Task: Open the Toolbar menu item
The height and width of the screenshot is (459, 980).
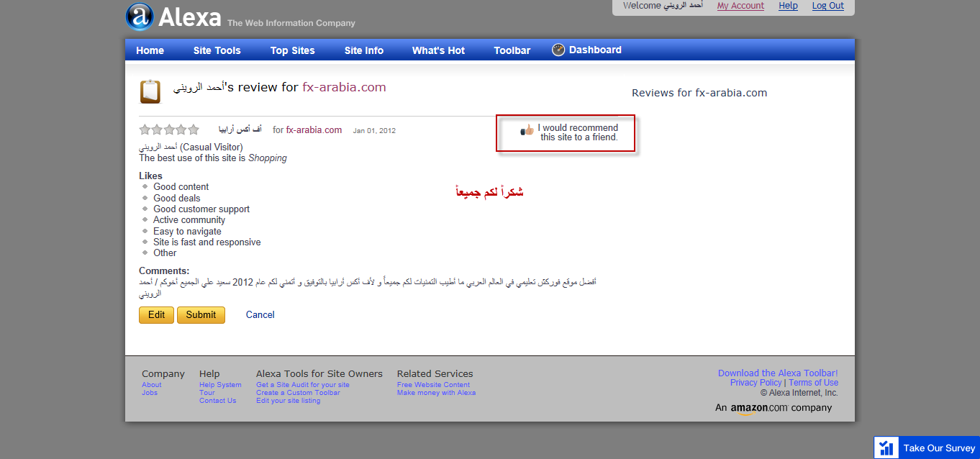Action: 512,50
